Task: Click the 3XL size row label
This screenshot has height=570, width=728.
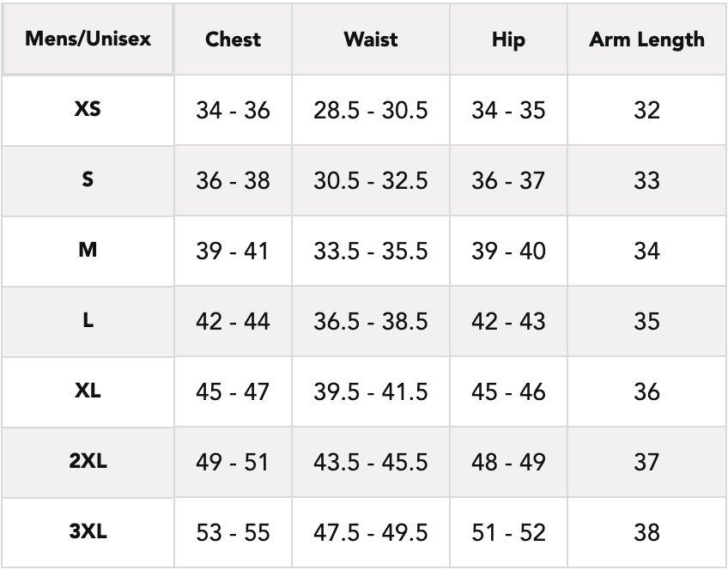Action: click(x=88, y=532)
